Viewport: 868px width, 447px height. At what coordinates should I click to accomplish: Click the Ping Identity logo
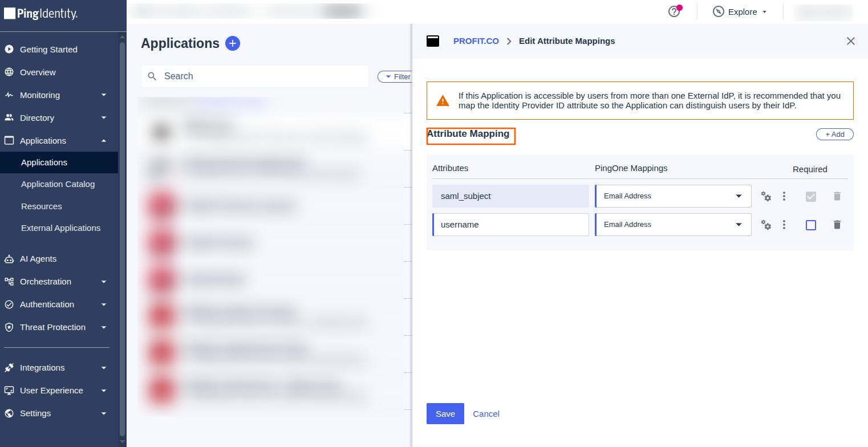coord(40,14)
